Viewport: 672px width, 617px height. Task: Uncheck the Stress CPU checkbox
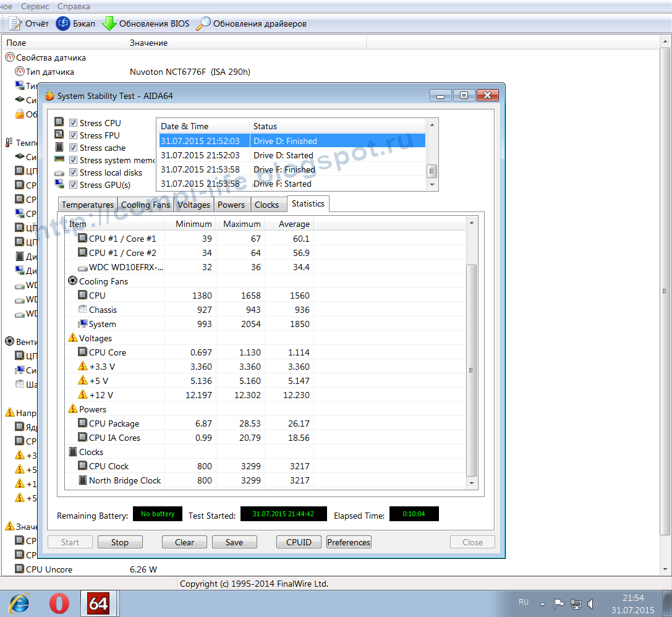coord(74,123)
